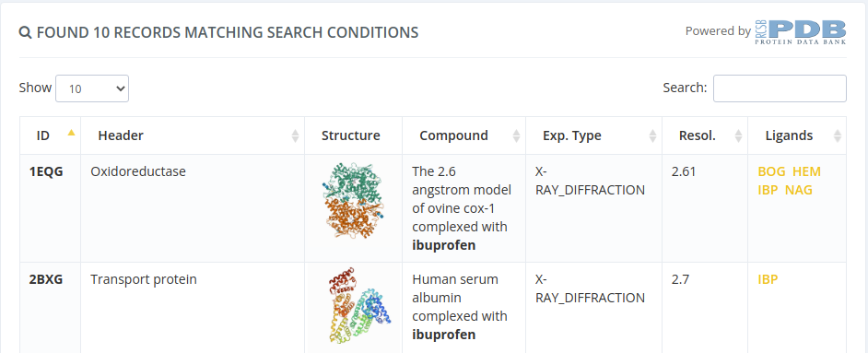Open the IBP ligand link for 2BXG

[768, 279]
